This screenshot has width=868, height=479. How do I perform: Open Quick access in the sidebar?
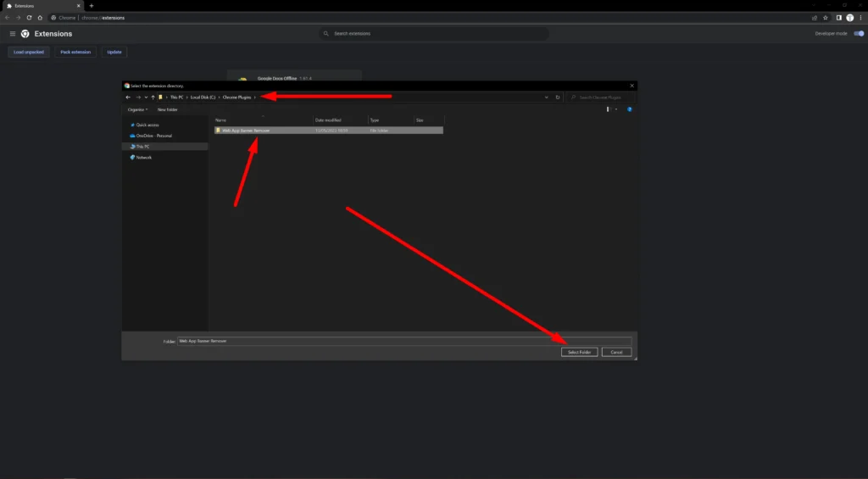tap(147, 125)
